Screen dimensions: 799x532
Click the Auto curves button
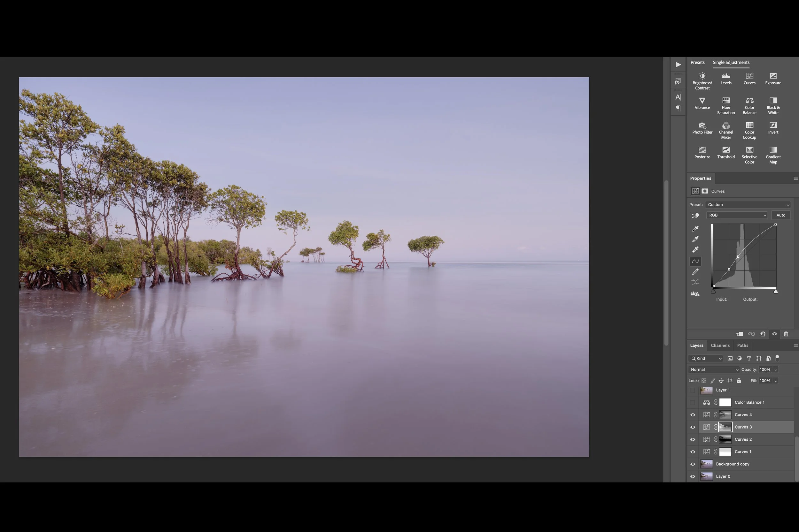(x=780, y=215)
